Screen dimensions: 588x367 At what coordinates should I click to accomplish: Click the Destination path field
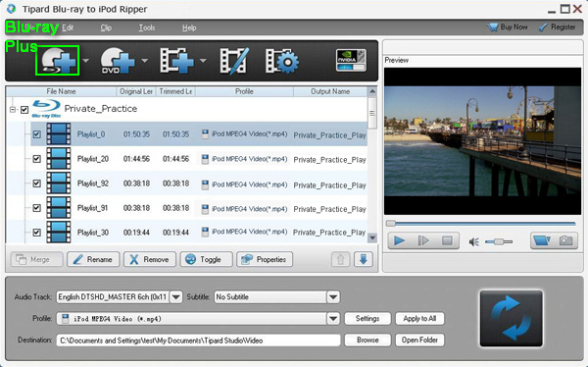pos(198,341)
